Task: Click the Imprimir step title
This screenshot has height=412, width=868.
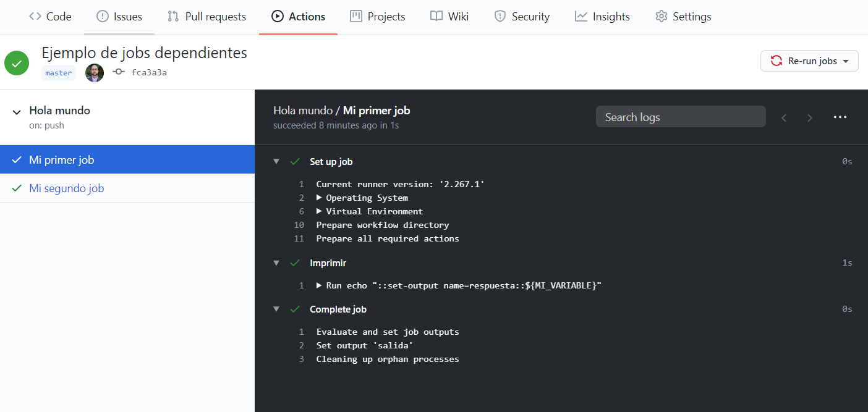Action: pos(328,263)
